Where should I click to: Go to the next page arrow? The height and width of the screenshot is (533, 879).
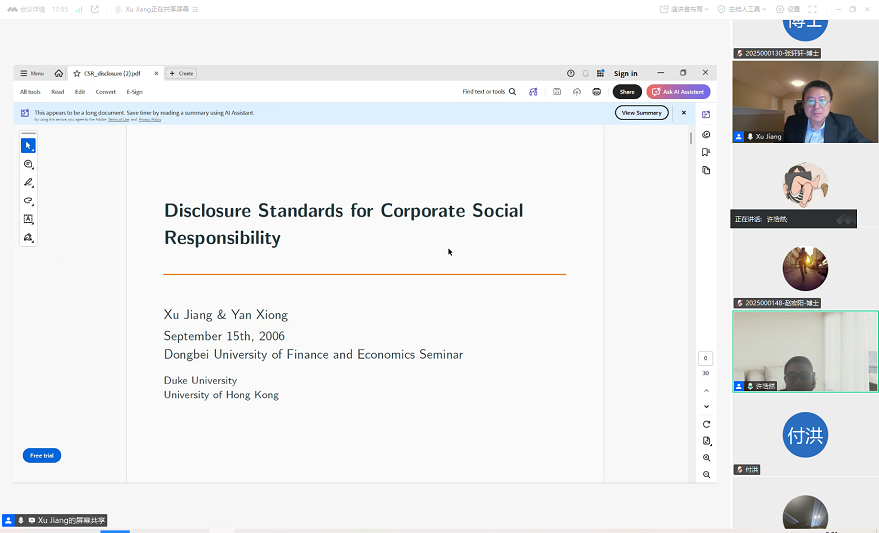coord(706,406)
